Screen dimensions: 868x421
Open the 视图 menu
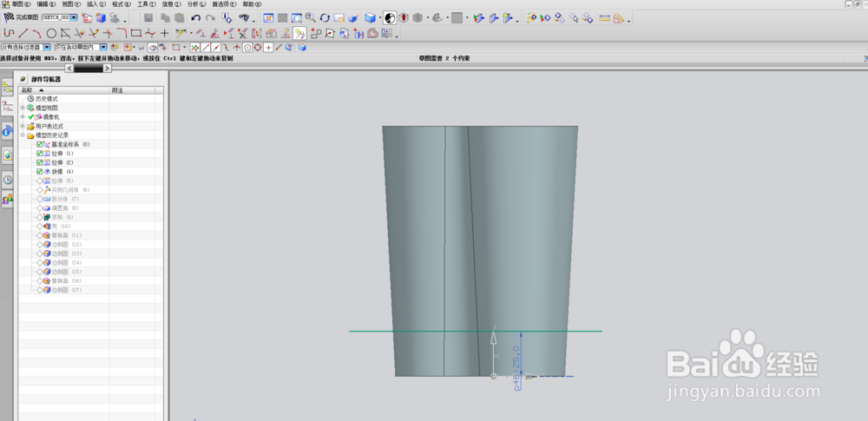click(x=71, y=3)
